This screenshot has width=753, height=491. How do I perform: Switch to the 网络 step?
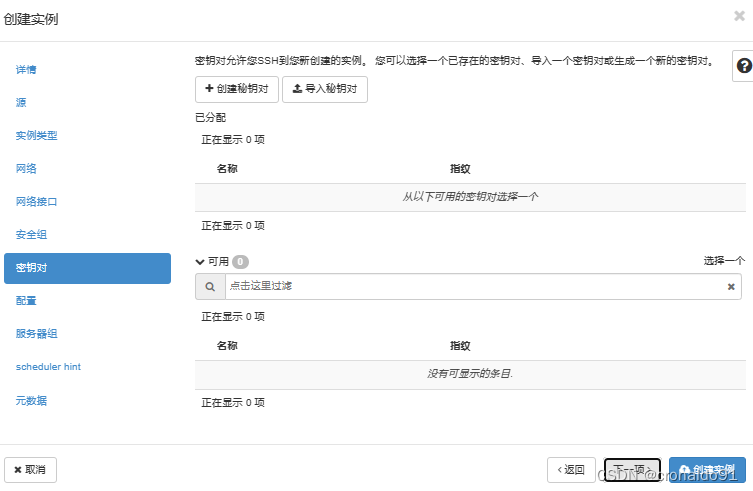[x=26, y=169]
